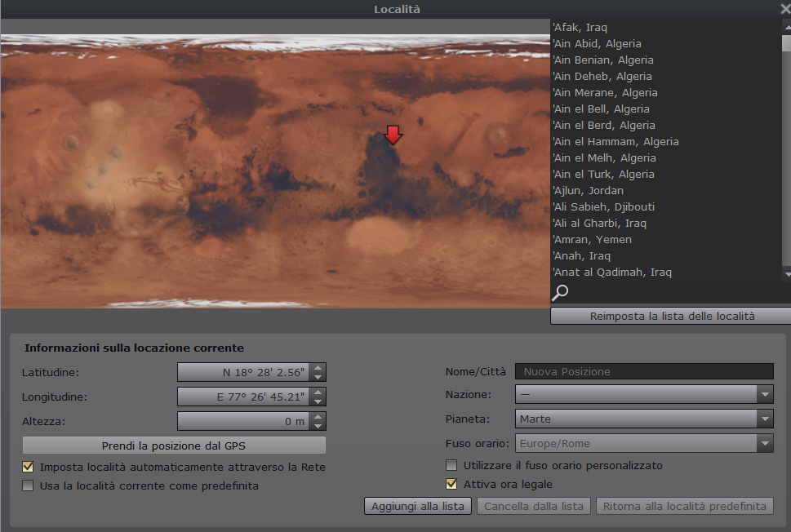791x532 pixels.
Task: Click the Longitudine value field
Action: pos(244,397)
